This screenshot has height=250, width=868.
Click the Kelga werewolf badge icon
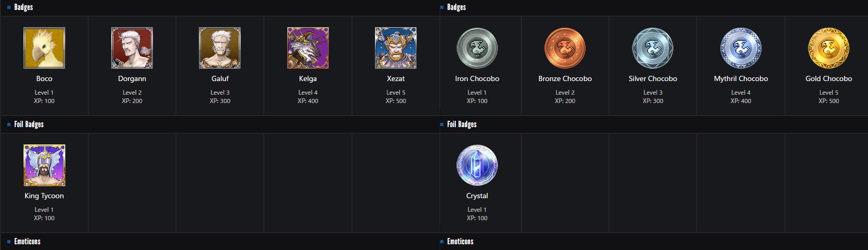[308, 48]
